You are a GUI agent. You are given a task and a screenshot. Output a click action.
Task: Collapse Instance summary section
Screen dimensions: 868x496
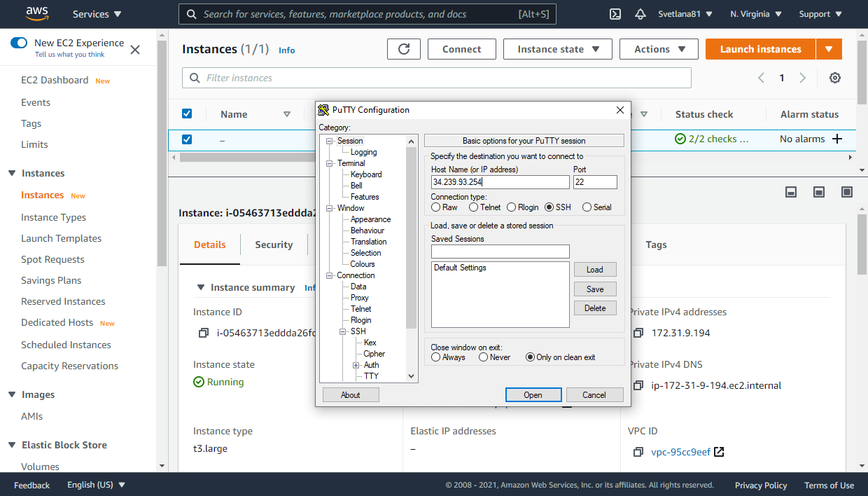click(x=201, y=287)
